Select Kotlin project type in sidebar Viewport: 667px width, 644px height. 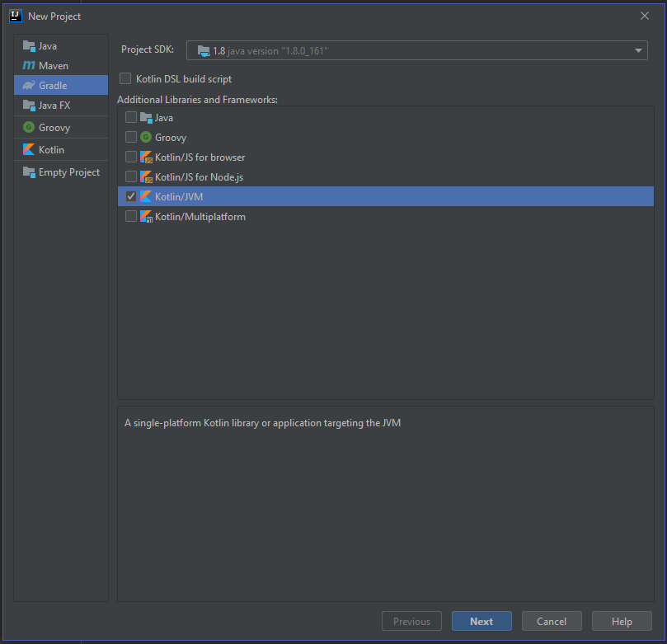click(61, 150)
